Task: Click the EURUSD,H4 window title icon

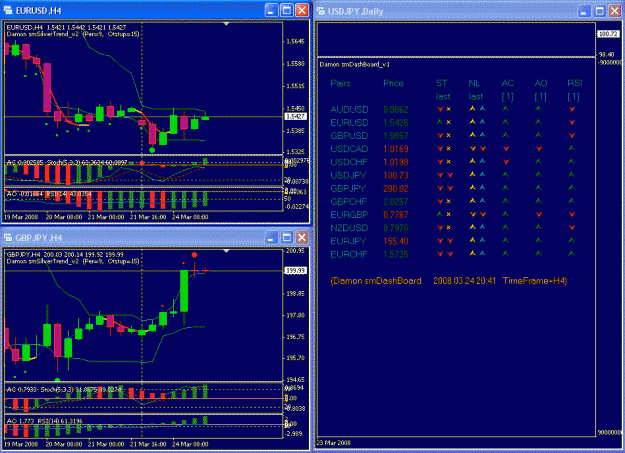Action: [x=8, y=10]
